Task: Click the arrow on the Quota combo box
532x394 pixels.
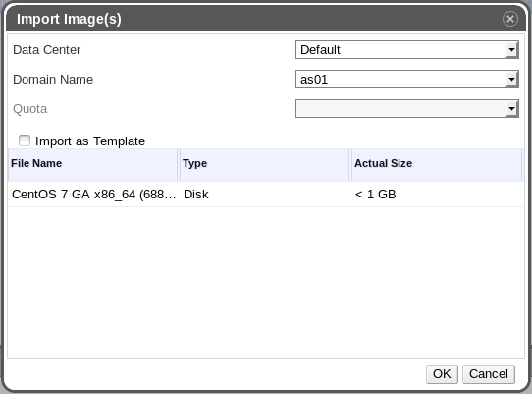Action: [511, 109]
